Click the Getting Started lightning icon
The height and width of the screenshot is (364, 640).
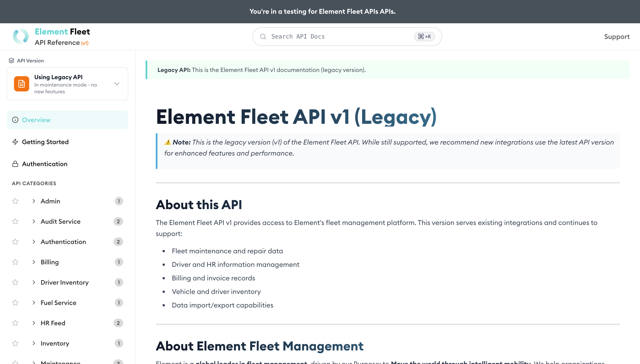tap(15, 142)
